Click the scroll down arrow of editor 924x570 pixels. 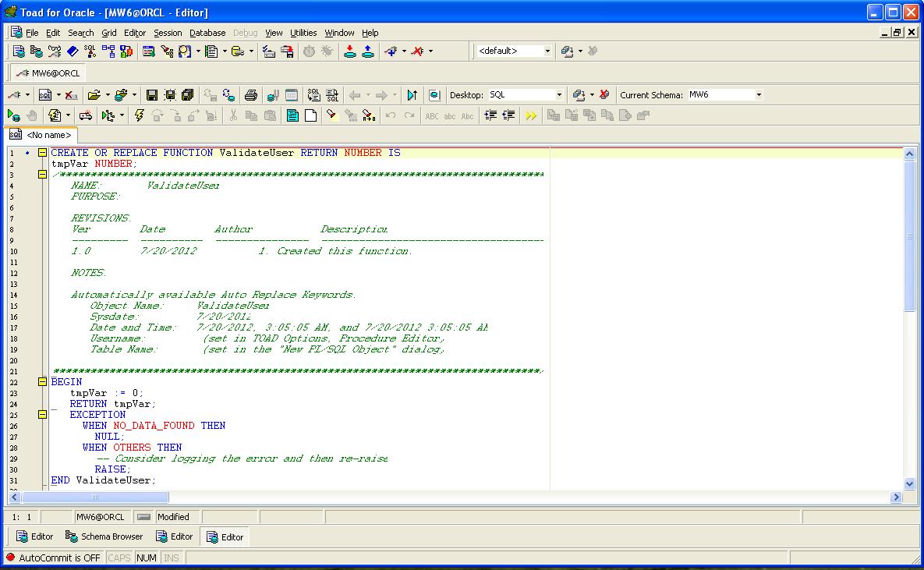pyautogui.click(x=909, y=484)
